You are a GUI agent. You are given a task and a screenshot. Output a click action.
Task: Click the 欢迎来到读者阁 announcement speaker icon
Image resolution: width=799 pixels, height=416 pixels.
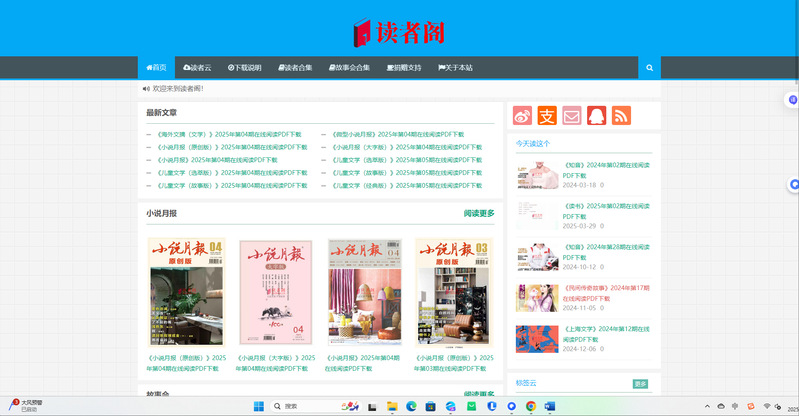(146, 89)
